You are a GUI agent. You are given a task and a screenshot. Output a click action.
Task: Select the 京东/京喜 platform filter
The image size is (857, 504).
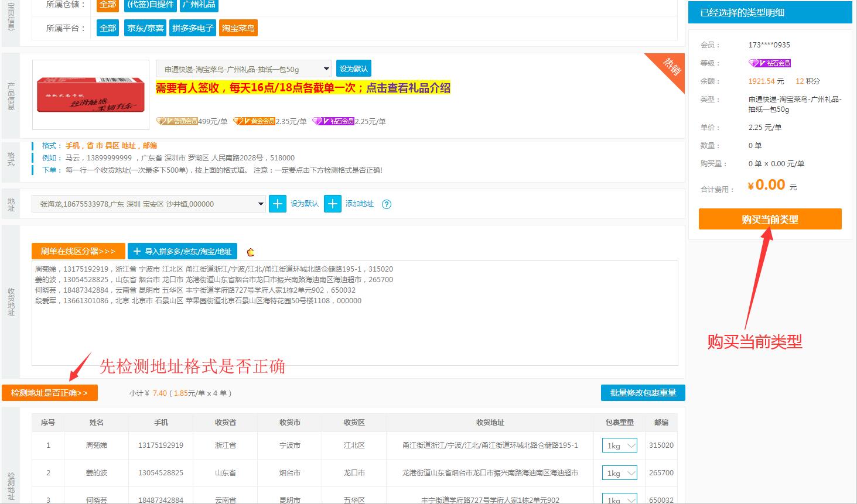145,28
